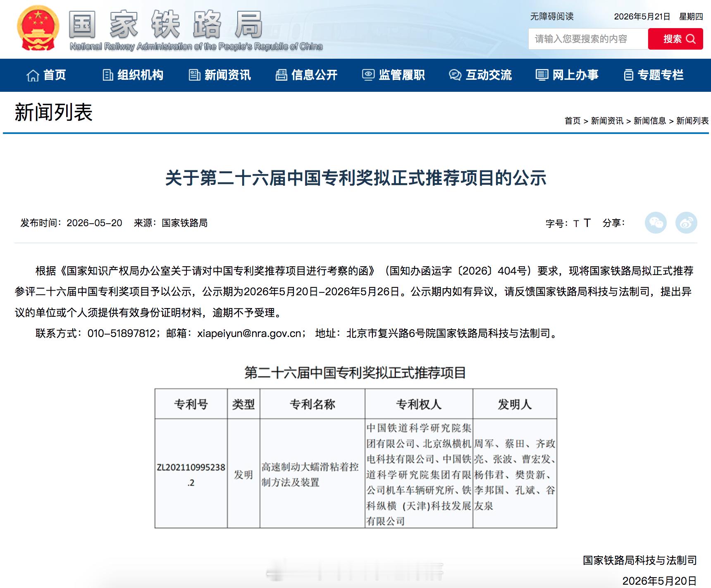Focus the search input field
The image size is (711, 588).
click(588, 39)
